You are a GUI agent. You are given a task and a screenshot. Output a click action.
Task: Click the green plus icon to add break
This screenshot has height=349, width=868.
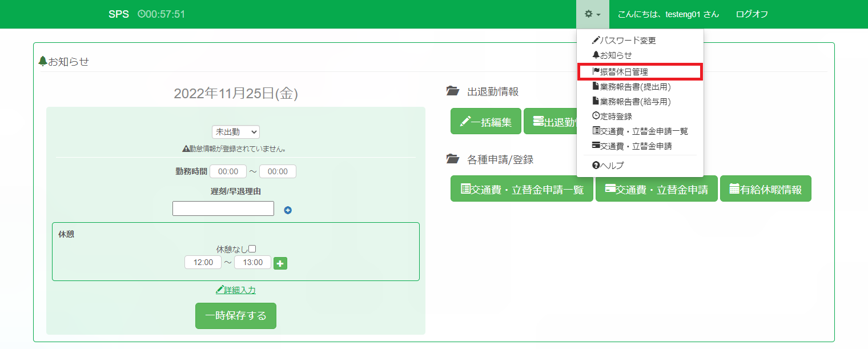[280, 263]
